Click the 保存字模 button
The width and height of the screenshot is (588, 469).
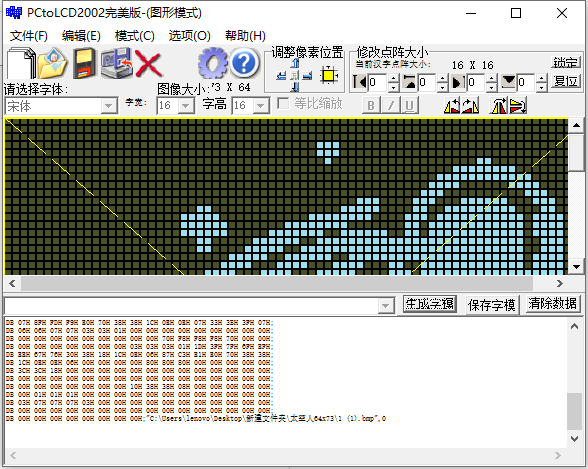tap(492, 305)
